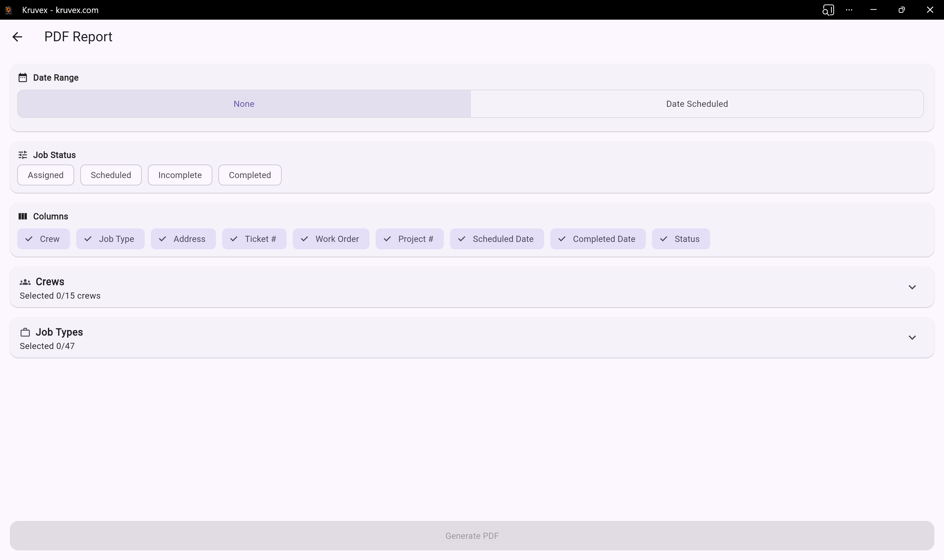Viewport: 944px width, 560px height.
Task: Open the three-dot app menu in title bar
Action: coord(849,10)
